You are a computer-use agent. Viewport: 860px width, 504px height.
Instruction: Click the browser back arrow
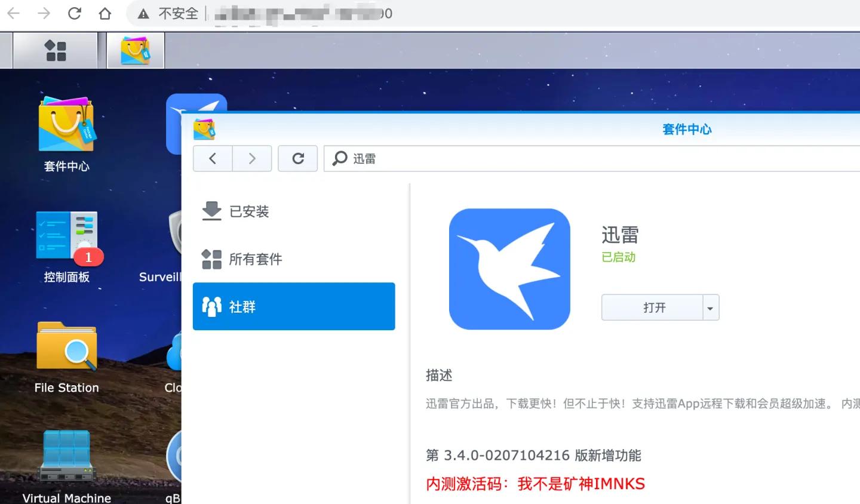click(14, 13)
